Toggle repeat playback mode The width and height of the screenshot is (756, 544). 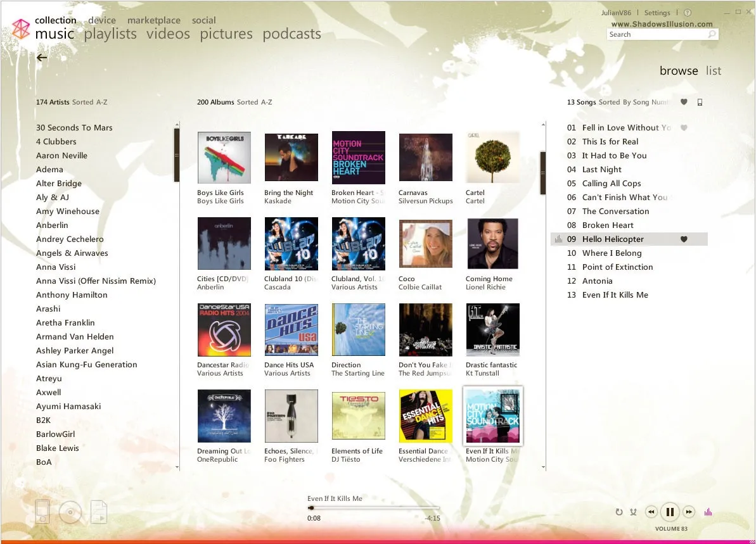click(x=619, y=511)
